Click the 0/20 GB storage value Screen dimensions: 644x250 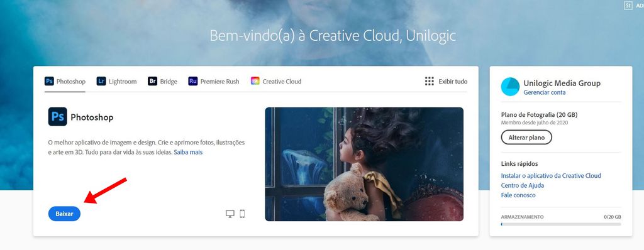[x=613, y=217]
